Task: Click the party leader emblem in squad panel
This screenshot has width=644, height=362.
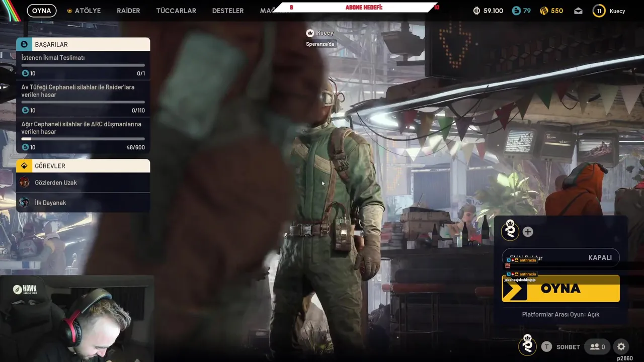Action: click(511, 231)
